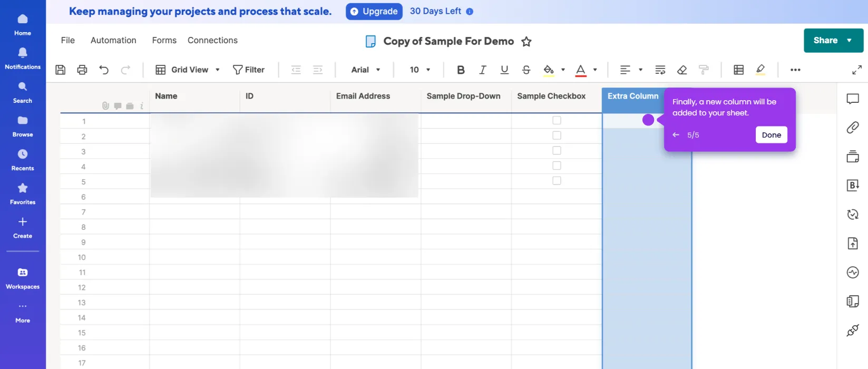Click Done in the tour tooltip
Screen dimensions: 868x369
(x=771, y=135)
